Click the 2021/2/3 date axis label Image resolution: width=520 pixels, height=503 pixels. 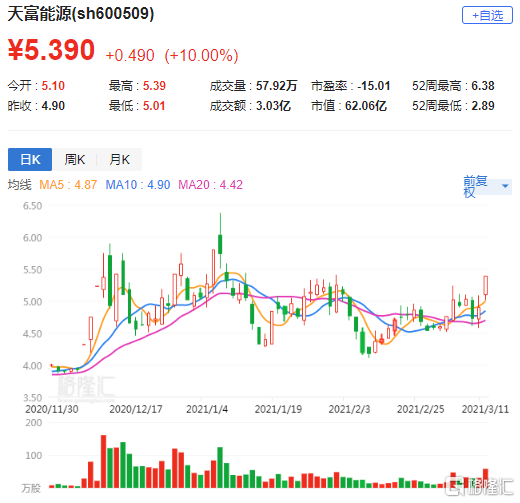[349, 409]
